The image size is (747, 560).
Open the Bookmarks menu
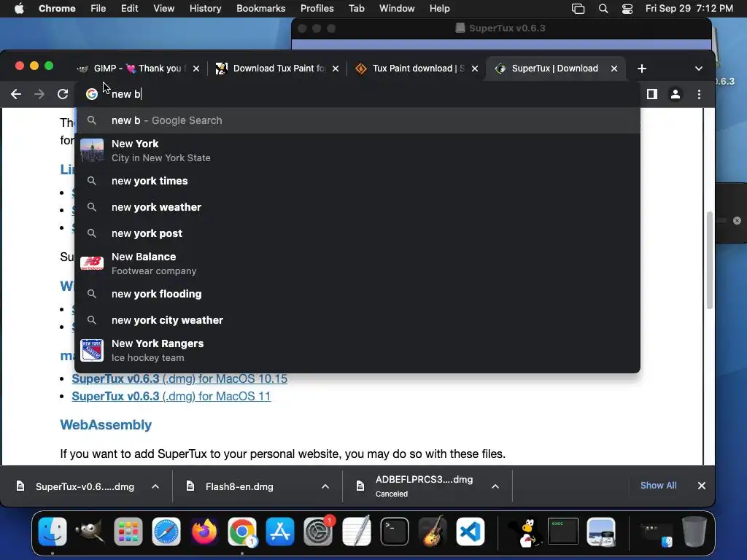(x=260, y=8)
